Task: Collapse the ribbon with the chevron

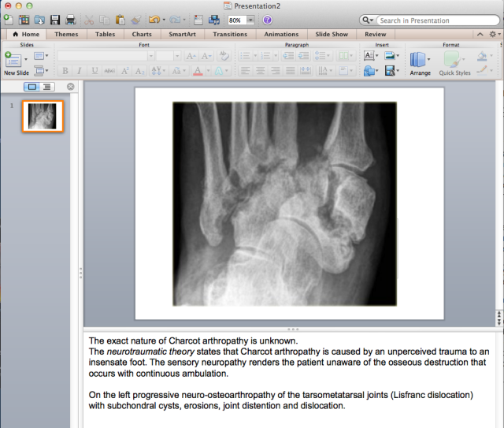Action: 479,35
